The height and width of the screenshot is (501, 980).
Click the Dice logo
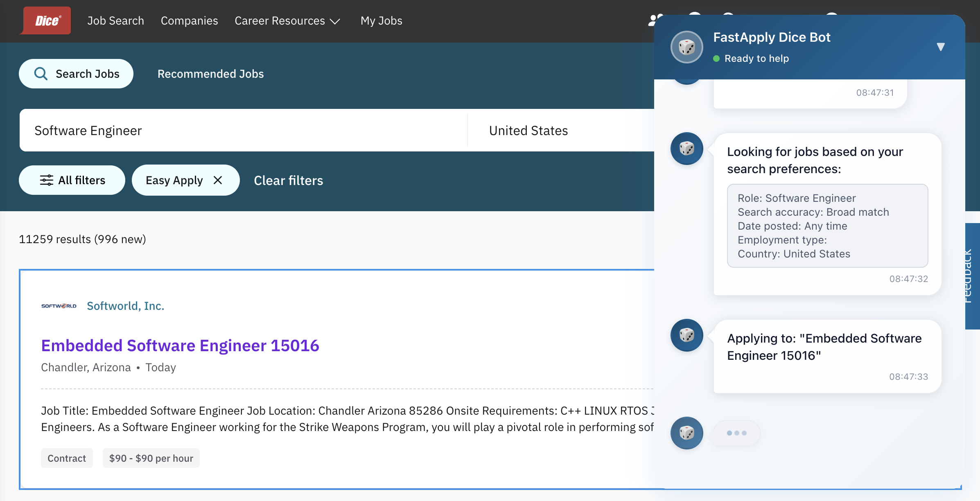47,20
